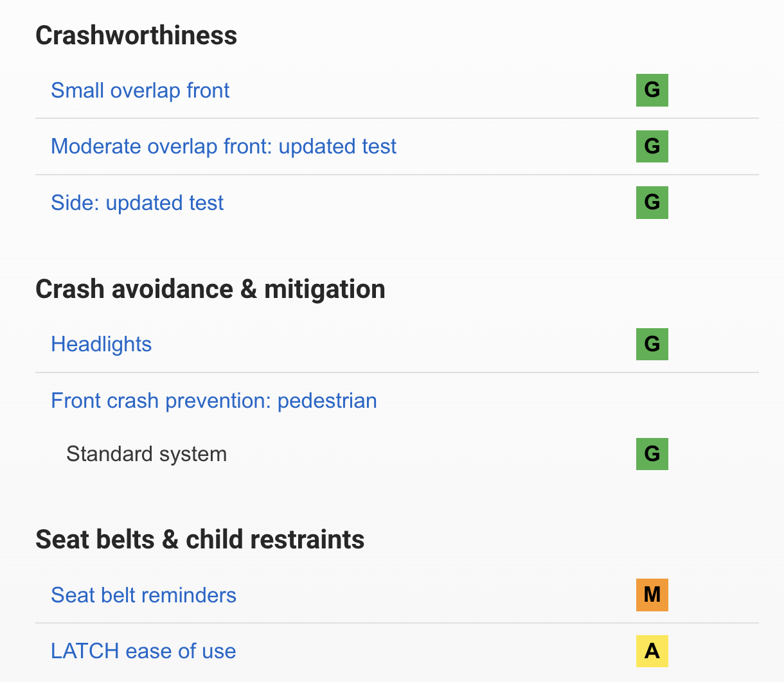Select the green G badge for Side test
Viewport: 784px width, 682px height.
[652, 202]
